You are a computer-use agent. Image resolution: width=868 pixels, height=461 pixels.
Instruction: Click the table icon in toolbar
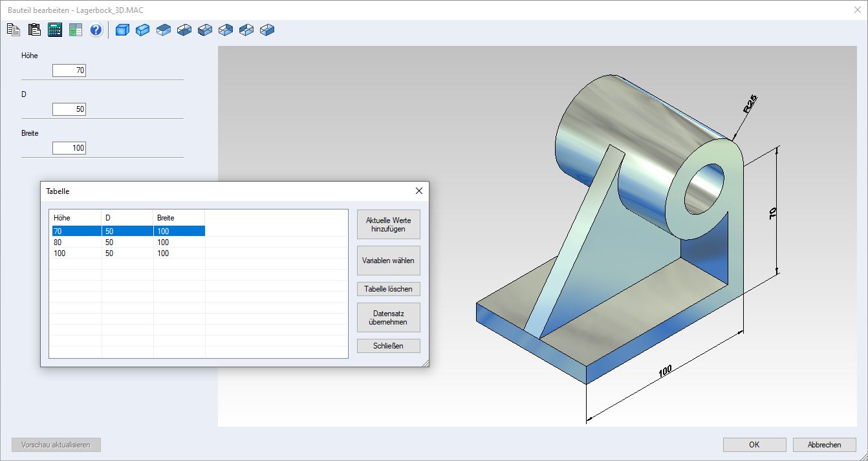pyautogui.click(x=76, y=30)
